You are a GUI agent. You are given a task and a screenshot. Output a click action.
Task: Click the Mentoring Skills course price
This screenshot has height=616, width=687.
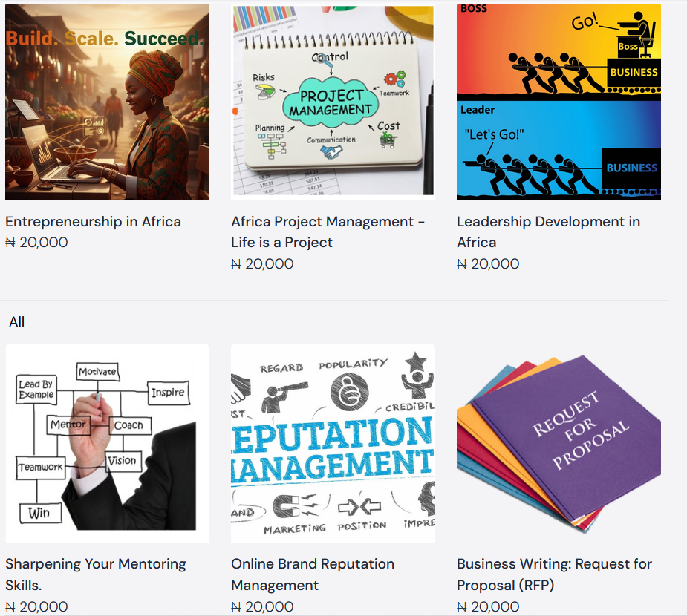point(36,606)
